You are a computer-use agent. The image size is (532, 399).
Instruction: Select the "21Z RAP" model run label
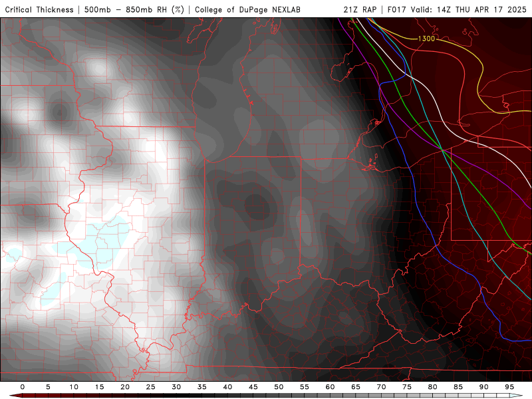(360, 9)
